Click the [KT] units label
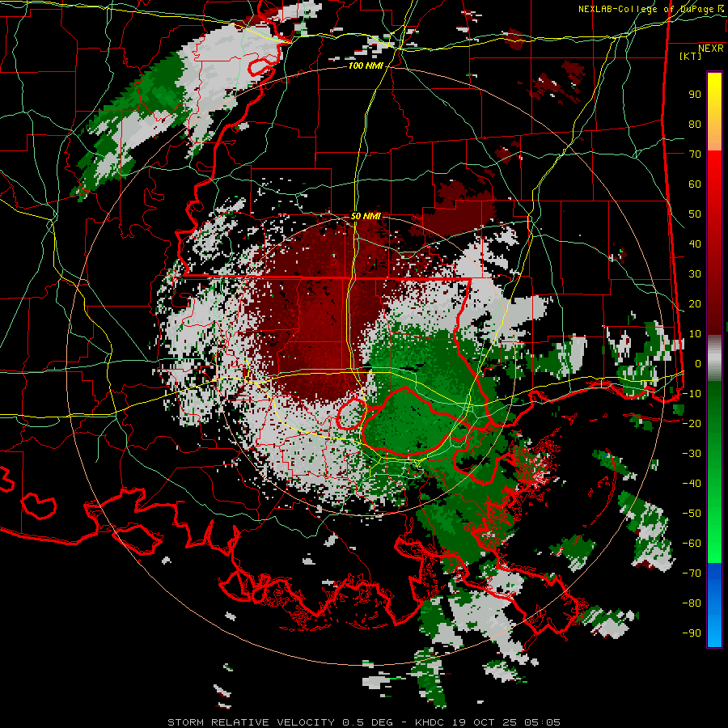728x728 pixels. [691, 56]
